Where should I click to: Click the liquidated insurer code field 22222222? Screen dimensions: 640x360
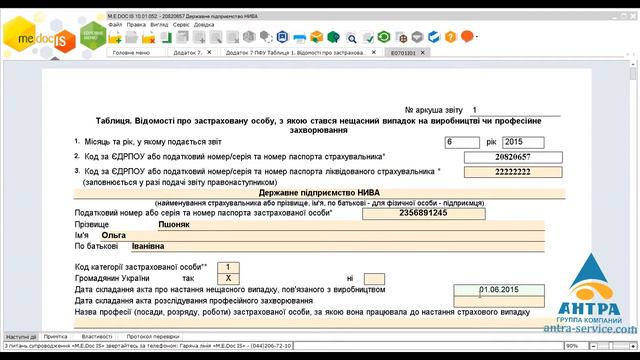pos(513,172)
